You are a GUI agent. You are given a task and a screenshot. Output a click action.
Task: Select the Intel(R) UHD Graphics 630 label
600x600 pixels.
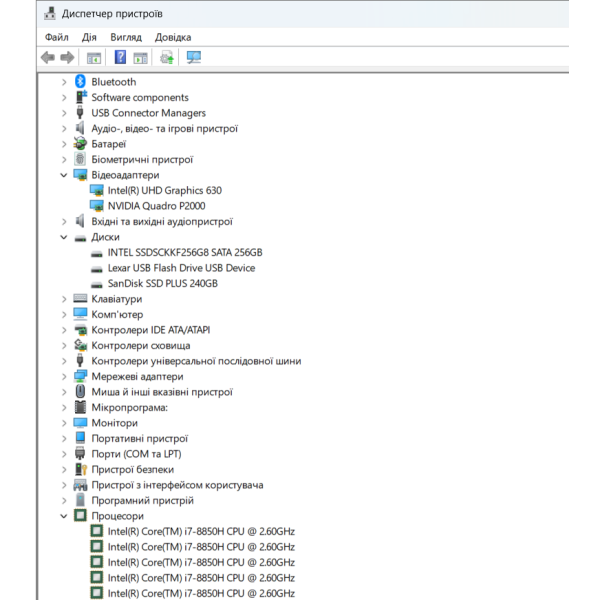pyautogui.click(x=165, y=190)
